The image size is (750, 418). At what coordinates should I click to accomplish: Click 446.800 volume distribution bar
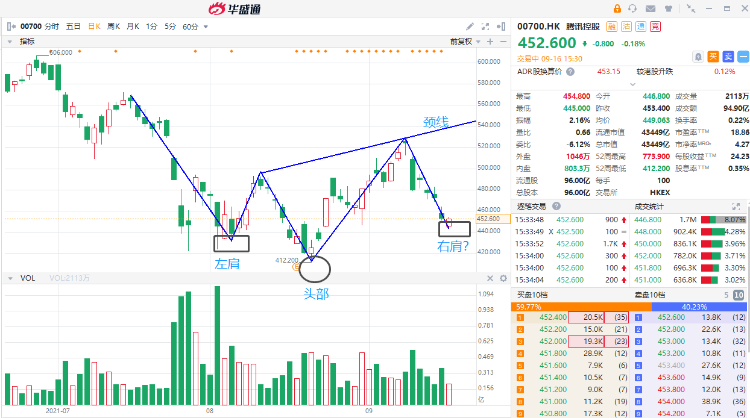[722, 220]
